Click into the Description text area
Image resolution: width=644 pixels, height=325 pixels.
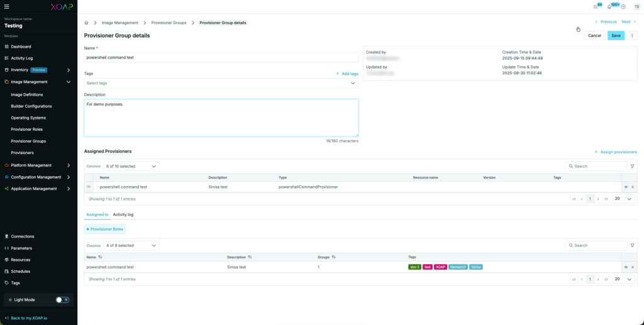pyautogui.click(x=221, y=118)
